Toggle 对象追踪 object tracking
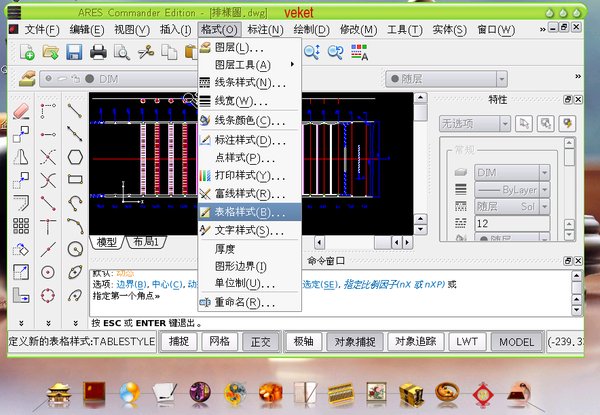The height and width of the screenshot is (415, 600). 416,341
